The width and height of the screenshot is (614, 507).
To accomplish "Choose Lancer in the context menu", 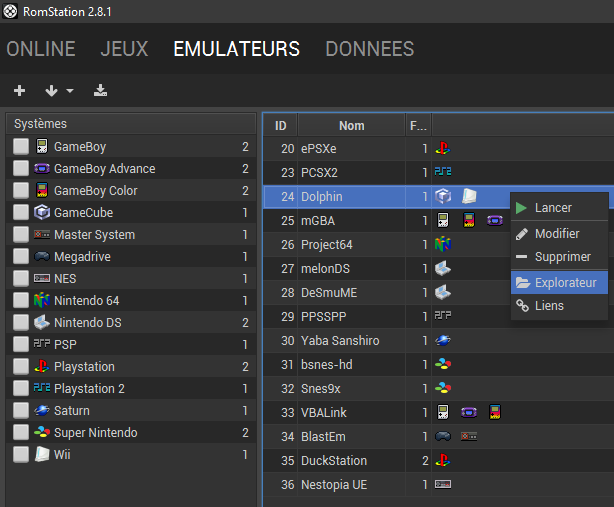I will point(559,207).
